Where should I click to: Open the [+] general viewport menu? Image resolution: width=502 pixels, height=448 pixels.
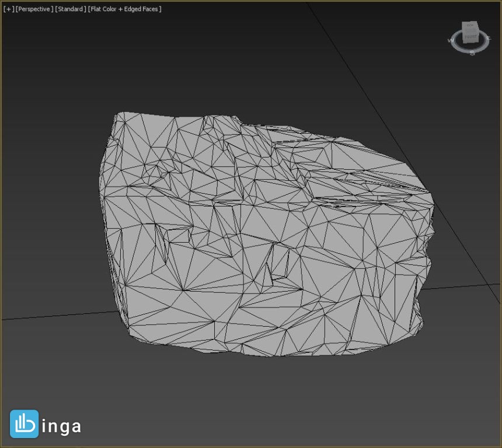pyautogui.click(x=9, y=9)
